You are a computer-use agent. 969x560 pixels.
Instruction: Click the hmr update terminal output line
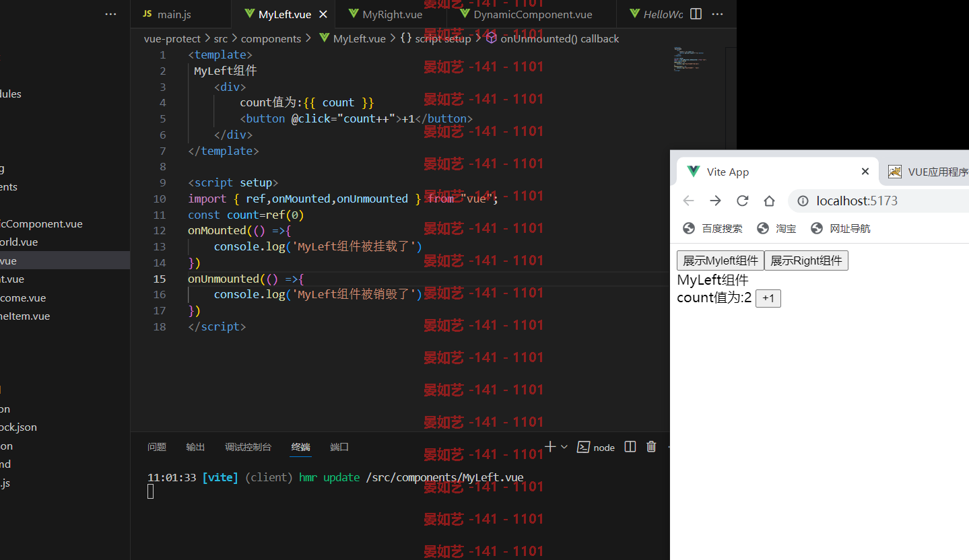[x=335, y=477]
